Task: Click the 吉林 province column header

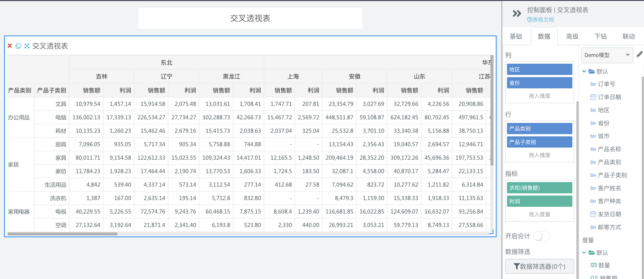Action: pyautogui.click(x=102, y=76)
